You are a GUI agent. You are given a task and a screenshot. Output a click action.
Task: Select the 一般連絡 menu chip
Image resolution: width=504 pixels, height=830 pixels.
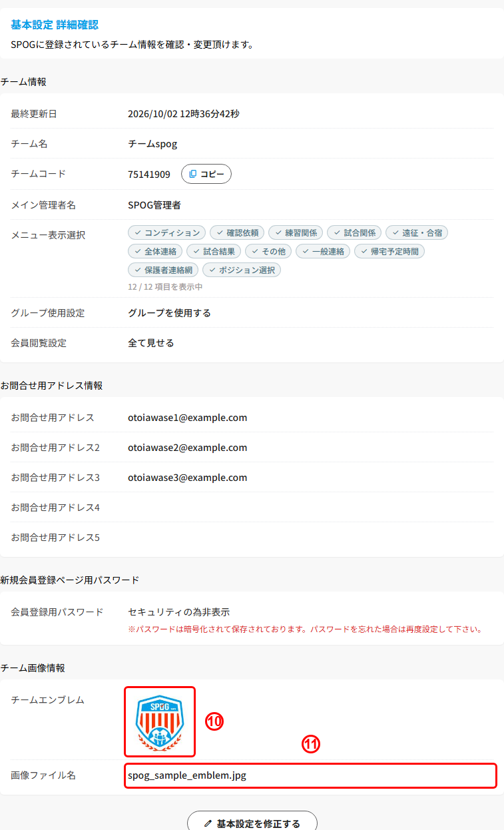tap(323, 251)
